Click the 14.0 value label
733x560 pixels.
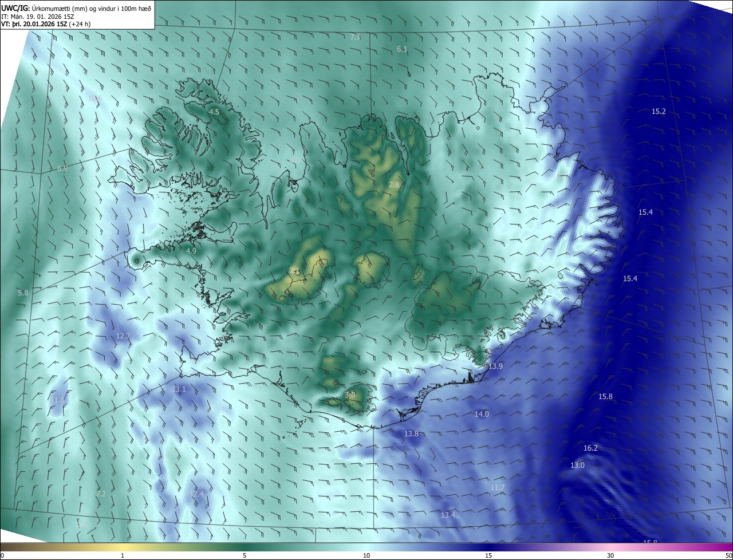(482, 414)
